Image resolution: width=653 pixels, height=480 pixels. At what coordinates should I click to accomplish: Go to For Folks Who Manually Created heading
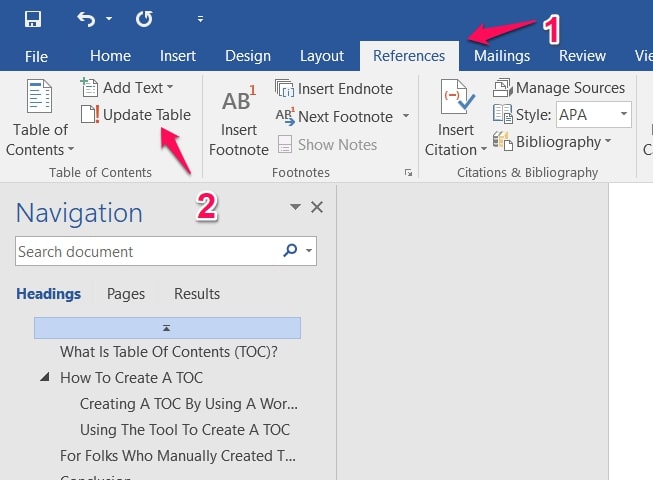[x=178, y=456]
